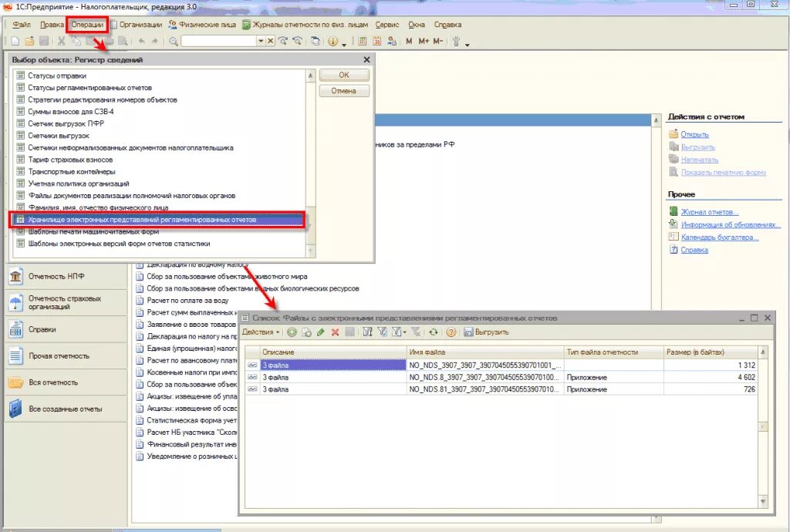Open the Отчетность НПФ sidebar section

click(66, 276)
